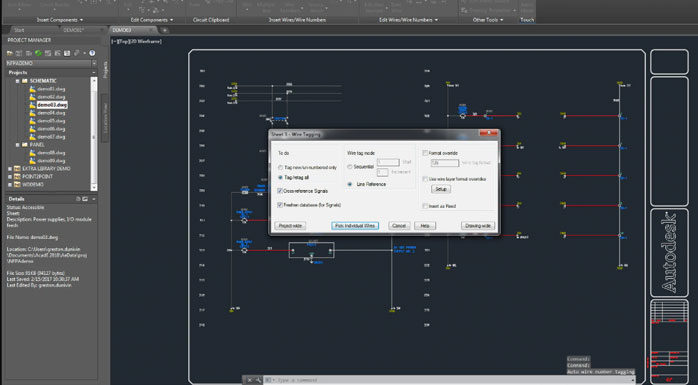
Task: Click the new drawing tab plus icon
Action: [x=165, y=30]
